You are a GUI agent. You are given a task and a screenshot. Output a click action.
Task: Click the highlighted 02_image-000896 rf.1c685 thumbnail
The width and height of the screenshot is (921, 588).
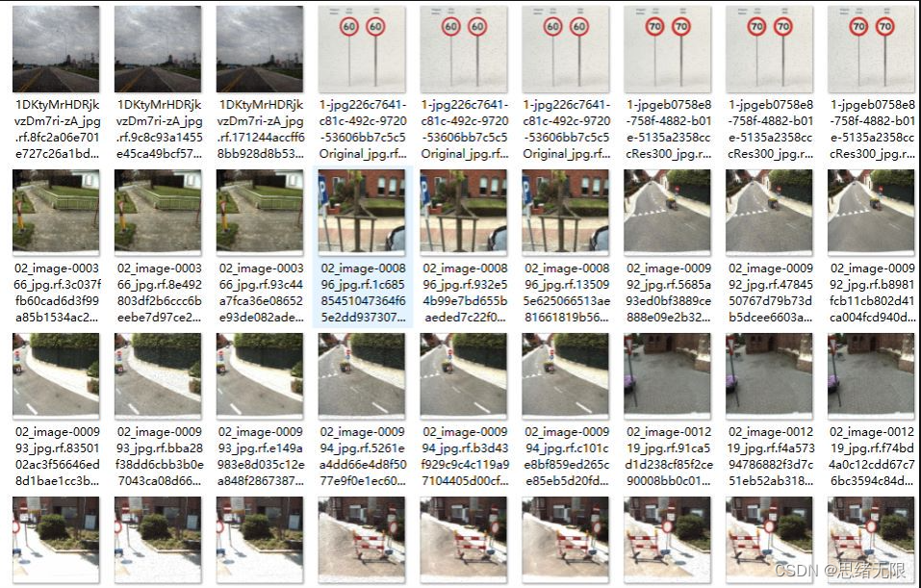(362, 213)
